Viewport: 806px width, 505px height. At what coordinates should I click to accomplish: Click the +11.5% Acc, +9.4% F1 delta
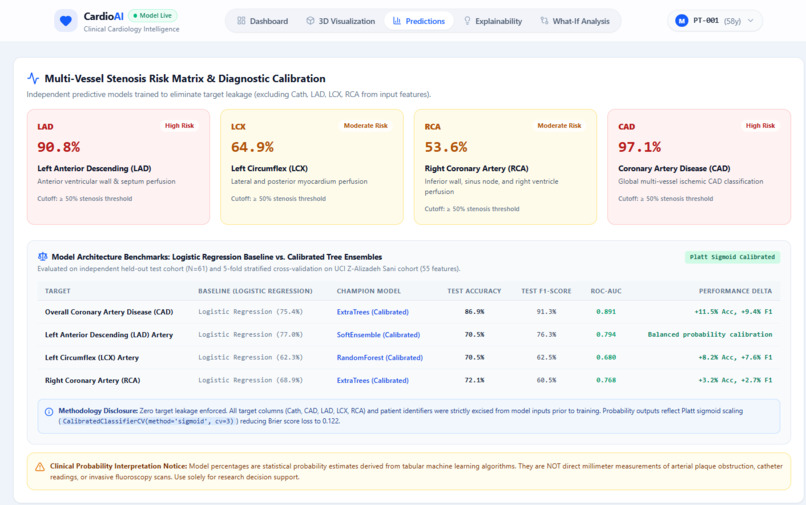733,312
